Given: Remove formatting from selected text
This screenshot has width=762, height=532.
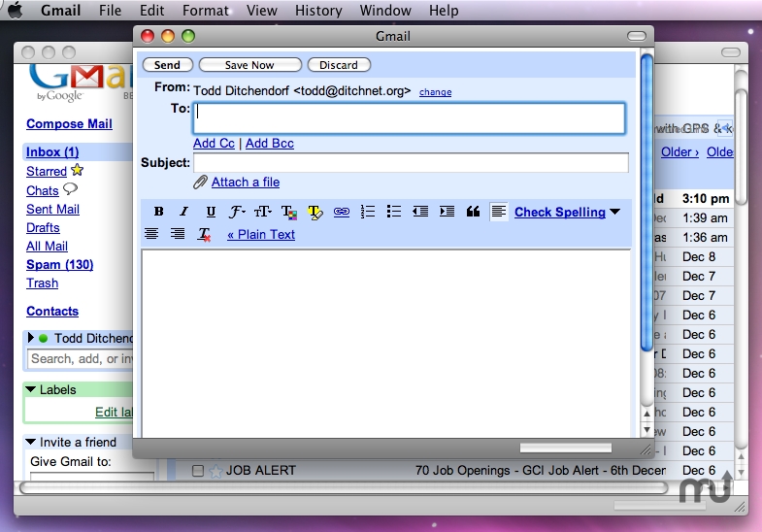Looking at the screenshot, I should [204, 234].
